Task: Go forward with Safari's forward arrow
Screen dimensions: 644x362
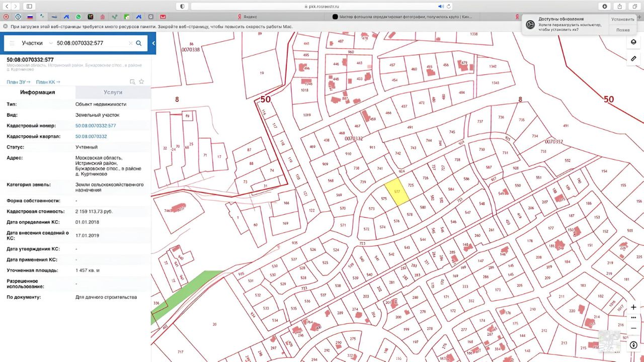Action: coord(16,6)
